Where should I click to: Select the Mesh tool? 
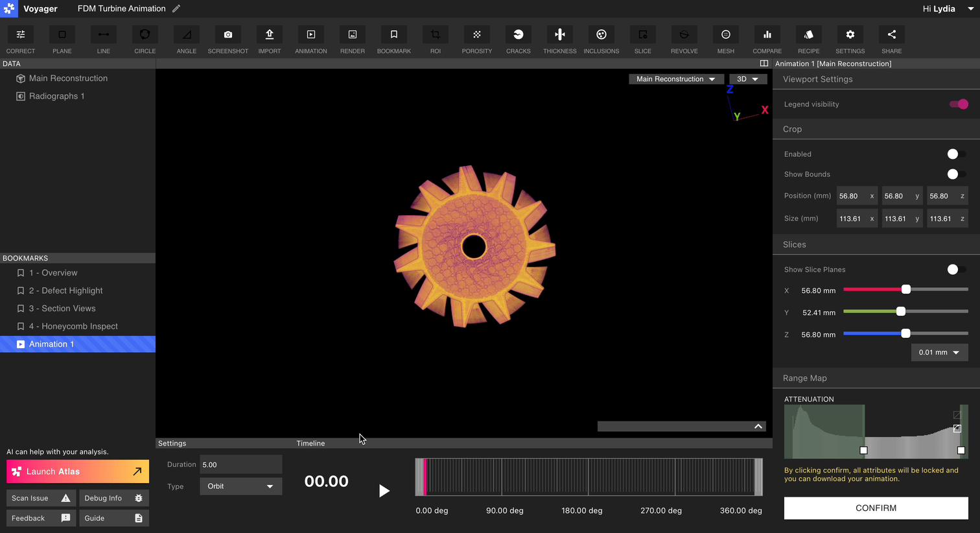tap(725, 39)
